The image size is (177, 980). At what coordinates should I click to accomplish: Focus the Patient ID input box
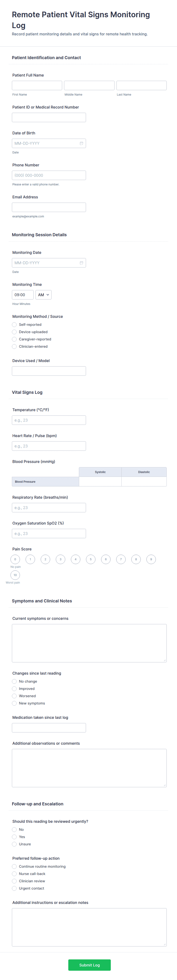(x=49, y=117)
